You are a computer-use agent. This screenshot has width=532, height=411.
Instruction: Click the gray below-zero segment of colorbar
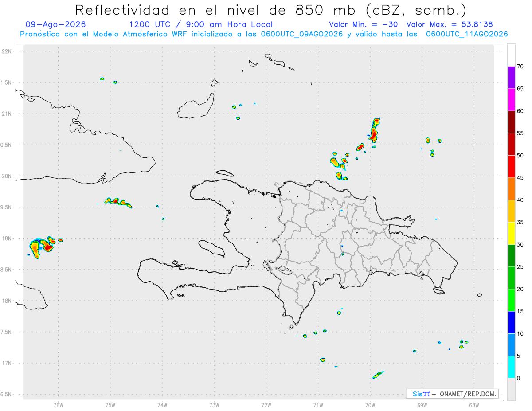point(511,389)
